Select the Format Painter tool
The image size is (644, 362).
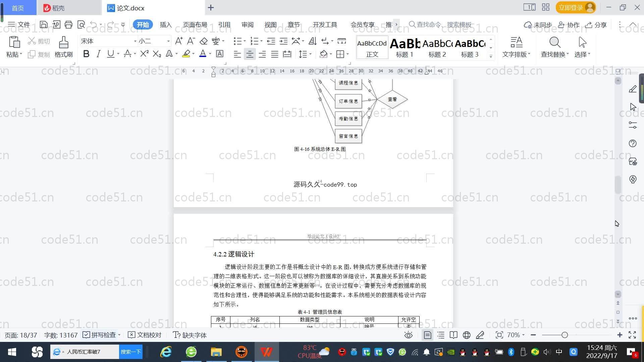(63, 47)
